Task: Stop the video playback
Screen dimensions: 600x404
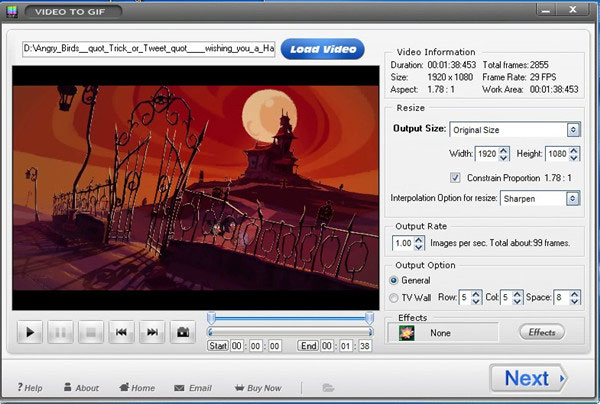Action: [x=91, y=332]
